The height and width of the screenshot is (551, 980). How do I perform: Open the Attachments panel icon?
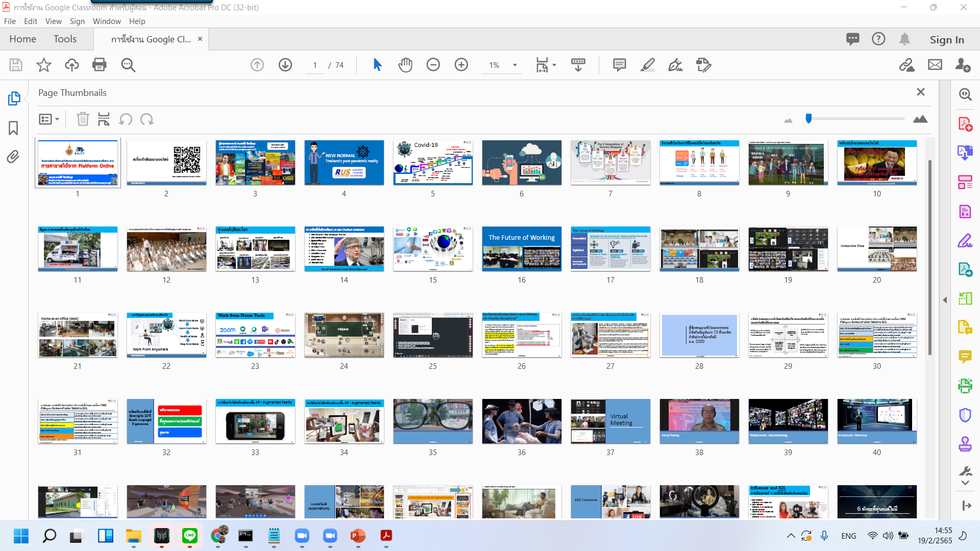click(13, 157)
